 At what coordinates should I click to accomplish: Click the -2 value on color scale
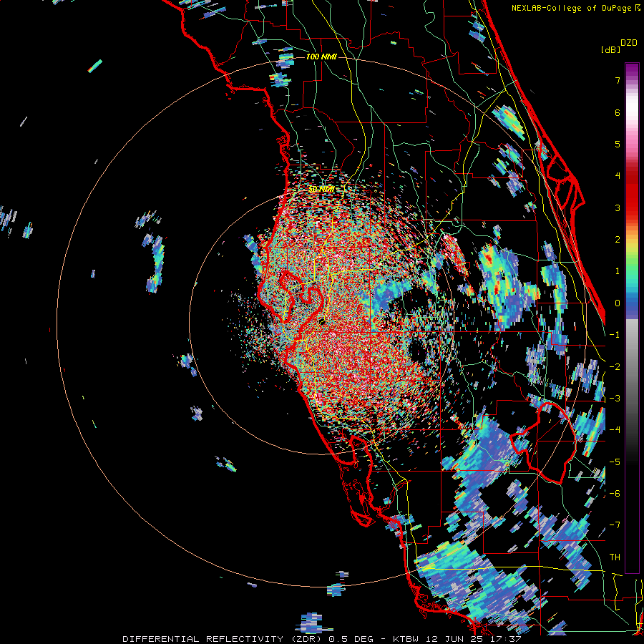coord(615,367)
